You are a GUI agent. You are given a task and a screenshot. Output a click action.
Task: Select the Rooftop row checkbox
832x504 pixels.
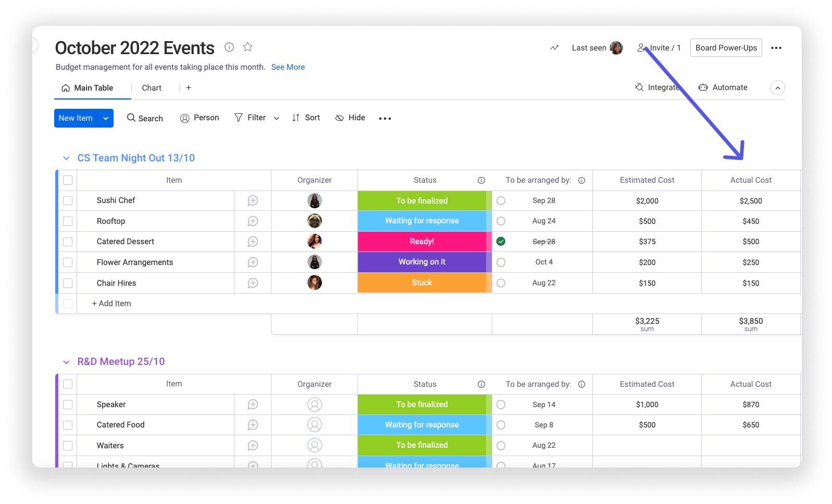coord(68,221)
